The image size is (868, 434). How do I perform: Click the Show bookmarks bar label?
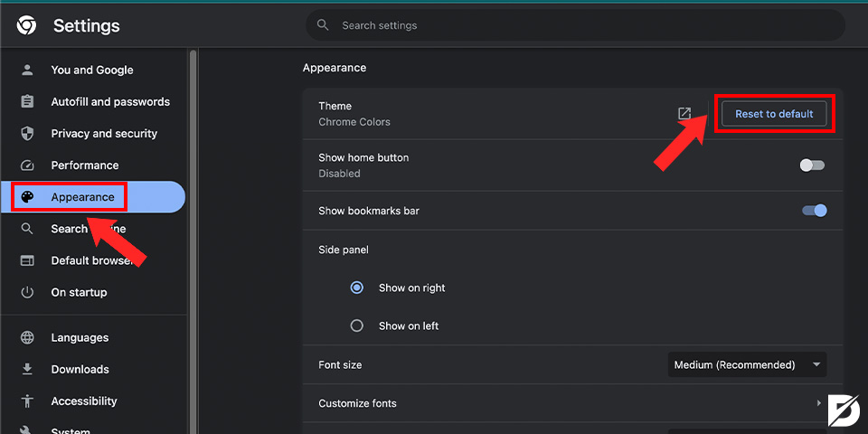369,211
